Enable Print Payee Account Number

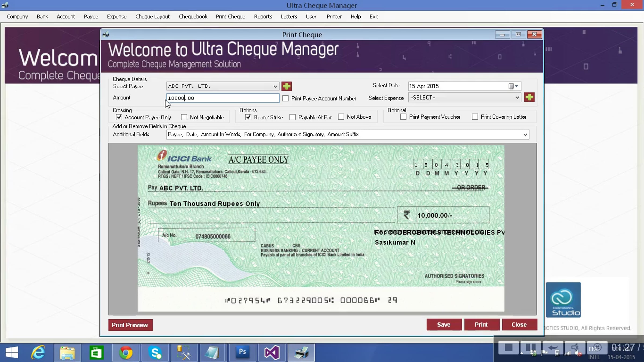(286, 98)
